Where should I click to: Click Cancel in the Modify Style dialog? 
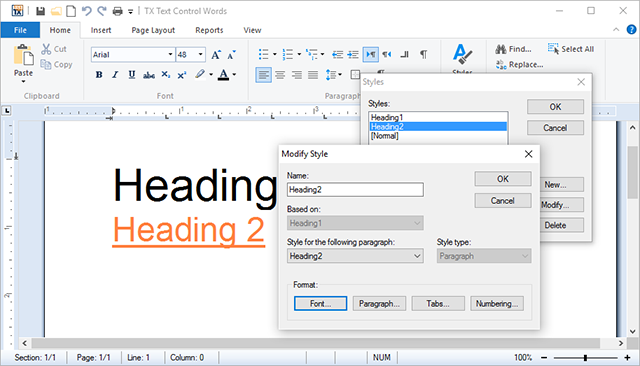point(503,201)
